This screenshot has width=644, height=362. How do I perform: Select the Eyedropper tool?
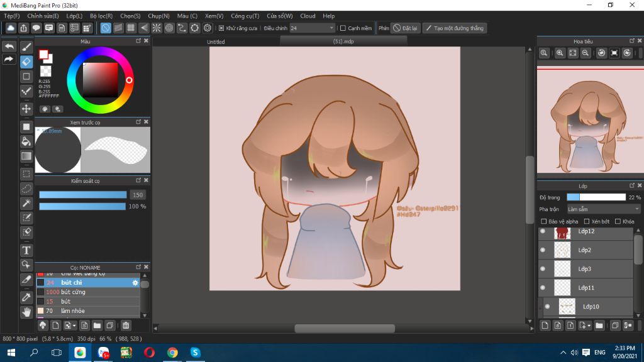click(x=26, y=297)
